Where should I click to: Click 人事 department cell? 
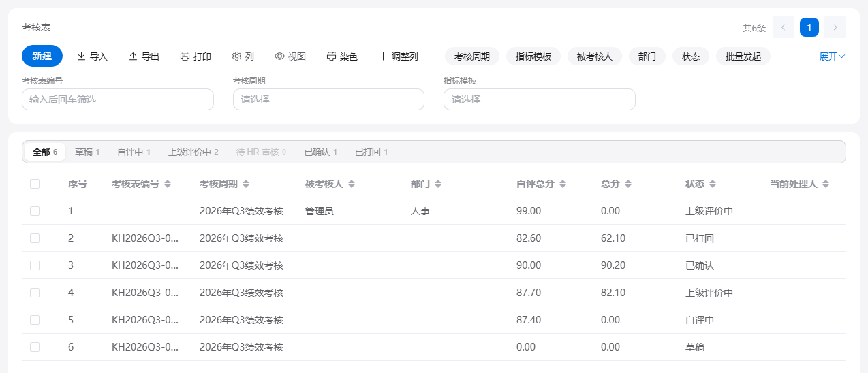[x=420, y=211]
